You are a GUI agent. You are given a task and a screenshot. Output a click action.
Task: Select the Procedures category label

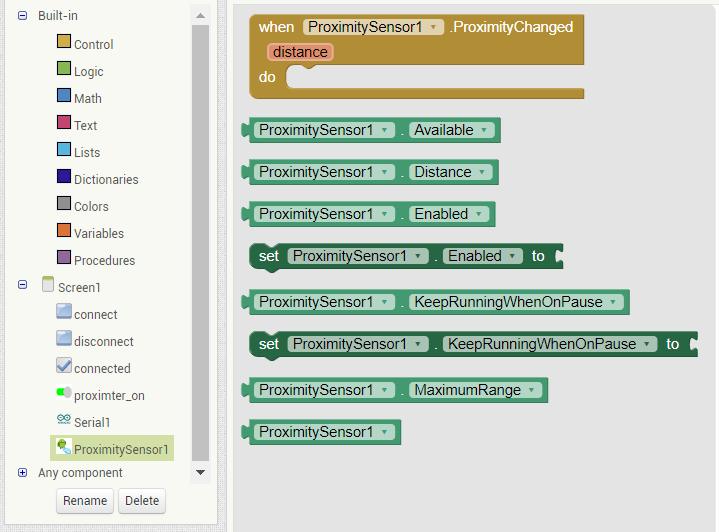(105, 261)
